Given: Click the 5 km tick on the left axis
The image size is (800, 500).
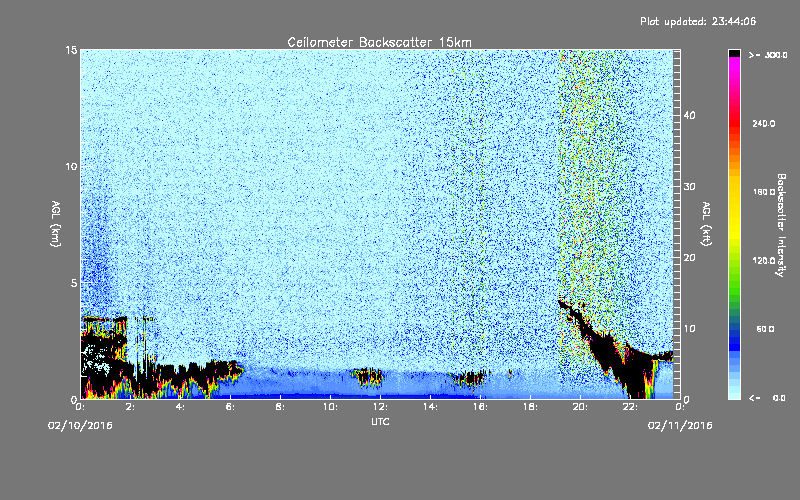Looking at the screenshot, I should pyautogui.click(x=74, y=283).
